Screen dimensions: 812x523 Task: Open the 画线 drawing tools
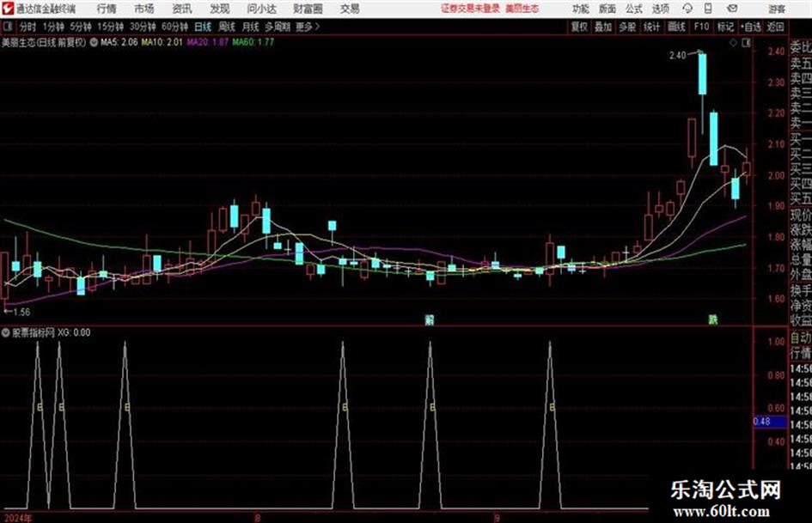[676, 27]
